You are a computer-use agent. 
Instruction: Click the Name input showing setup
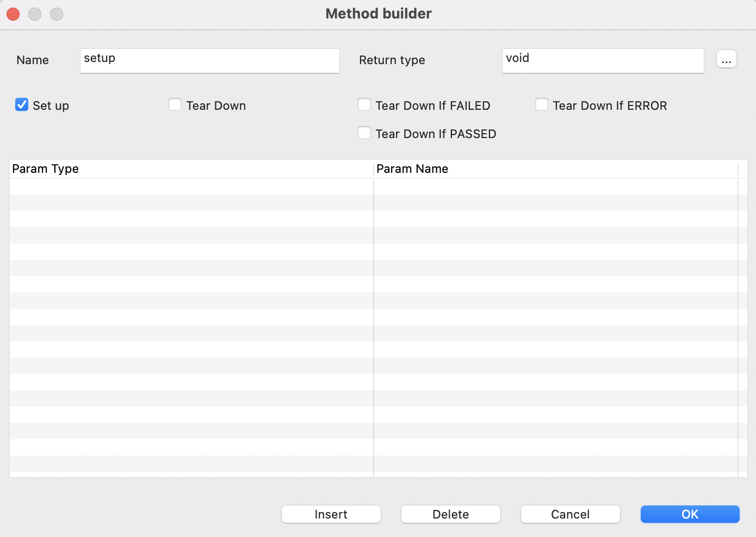[209, 60]
